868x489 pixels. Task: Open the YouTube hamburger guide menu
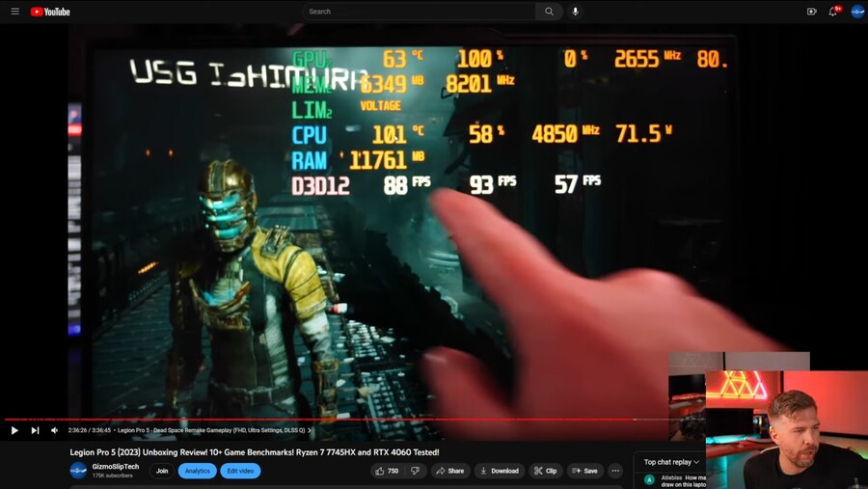[14, 11]
